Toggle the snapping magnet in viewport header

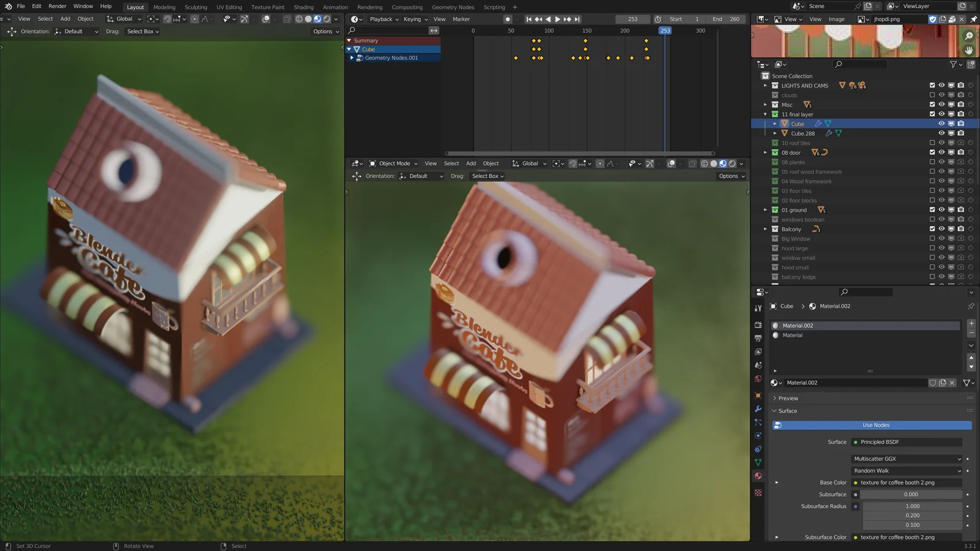coord(573,163)
